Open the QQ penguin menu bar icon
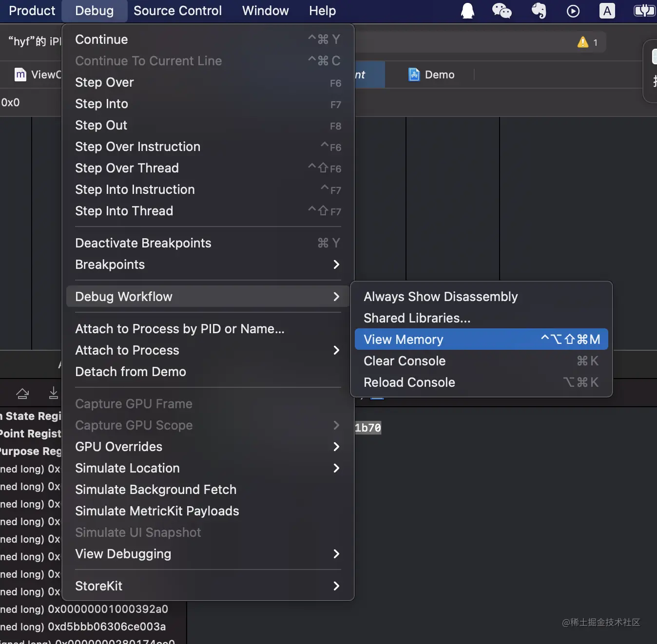This screenshot has width=657, height=644. [x=467, y=11]
